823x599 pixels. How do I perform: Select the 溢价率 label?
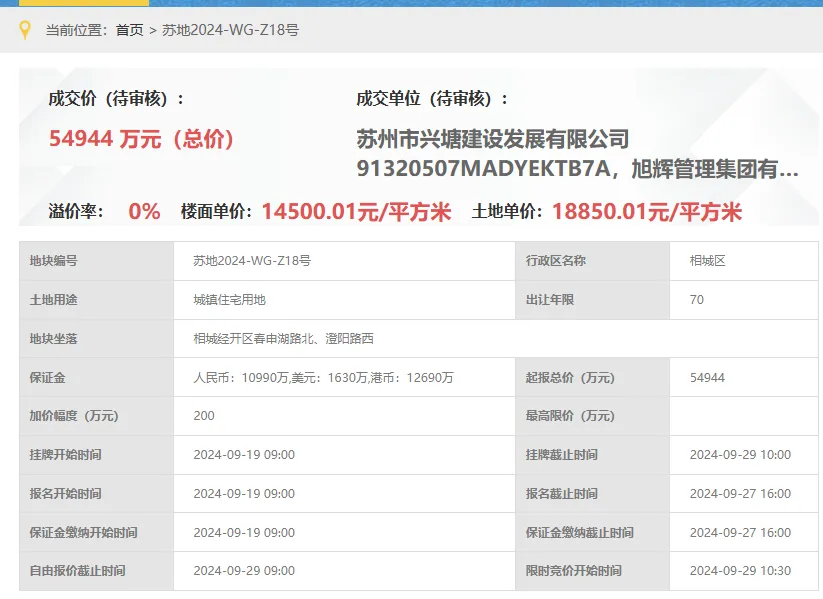pyautogui.click(x=76, y=211)
